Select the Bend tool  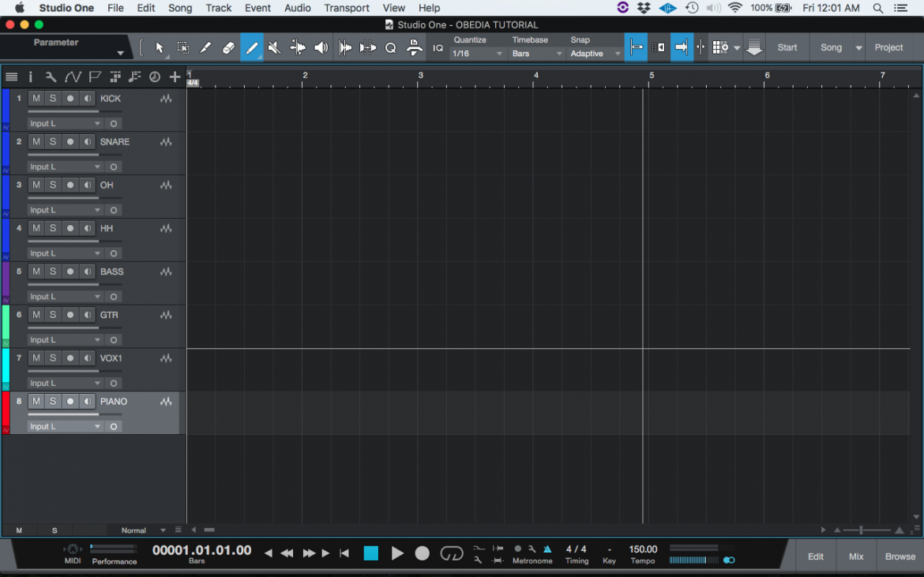pos(298,47)
